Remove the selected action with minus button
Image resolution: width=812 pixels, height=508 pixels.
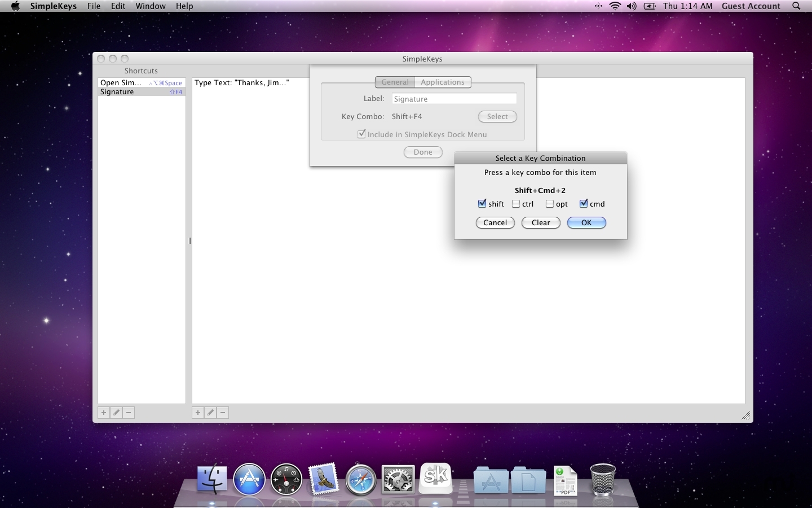click(223, 413)
